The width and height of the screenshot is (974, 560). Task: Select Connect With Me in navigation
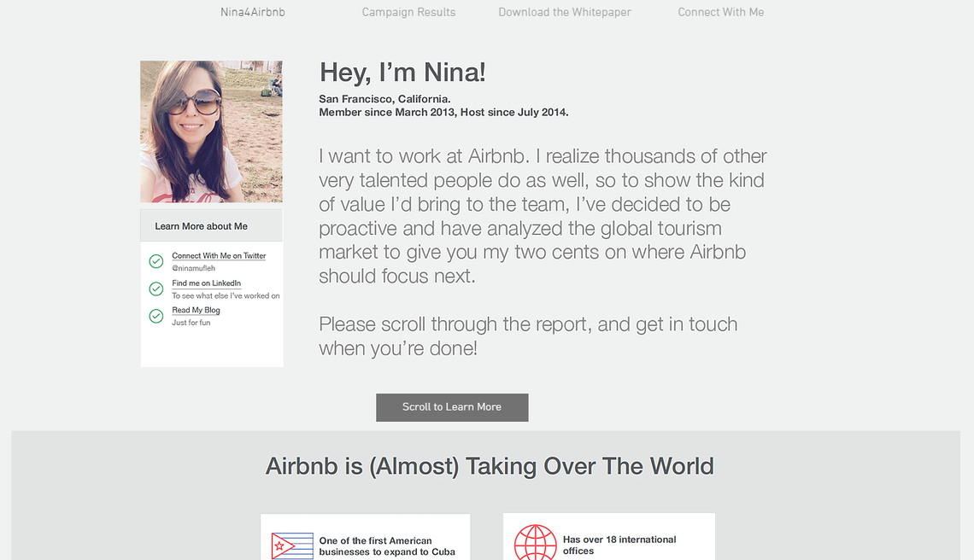(720, 13)
